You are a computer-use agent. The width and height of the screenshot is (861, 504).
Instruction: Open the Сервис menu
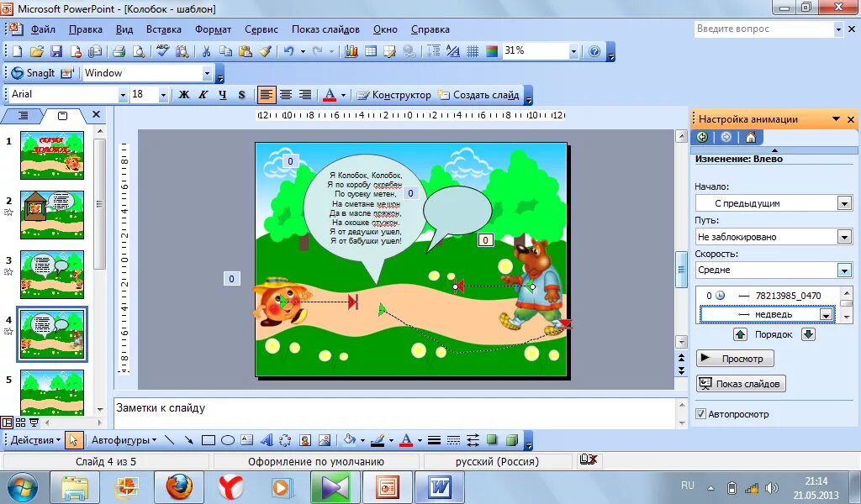pyautogui.click(x=261, y=29)
